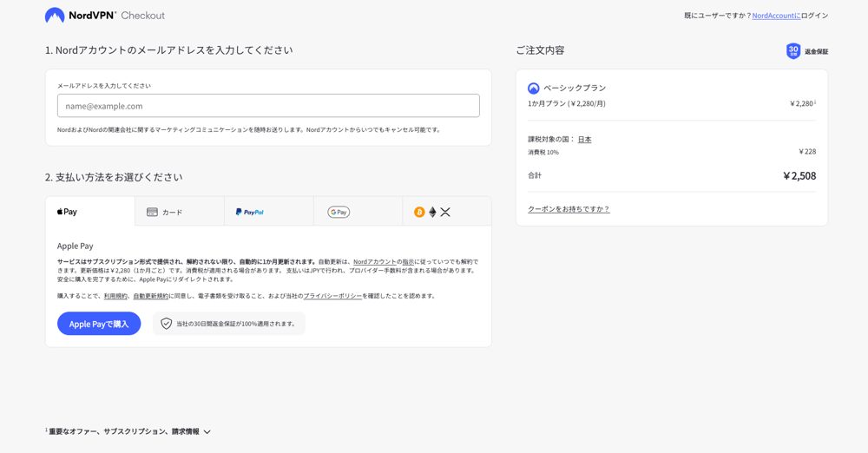
Task: Click the 消費税 10% tax label
Action: (543, 152)
